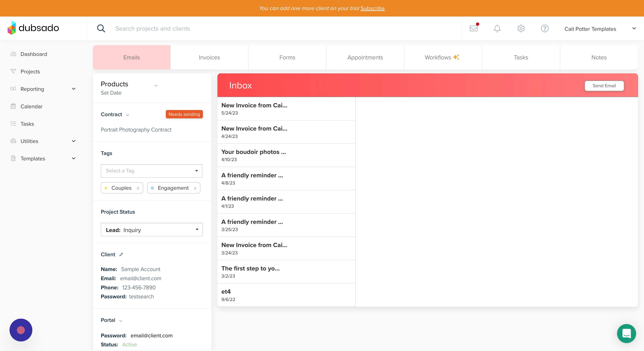
Task: Open the Select a Tag dropdown
Action: [x=151, y=171]
